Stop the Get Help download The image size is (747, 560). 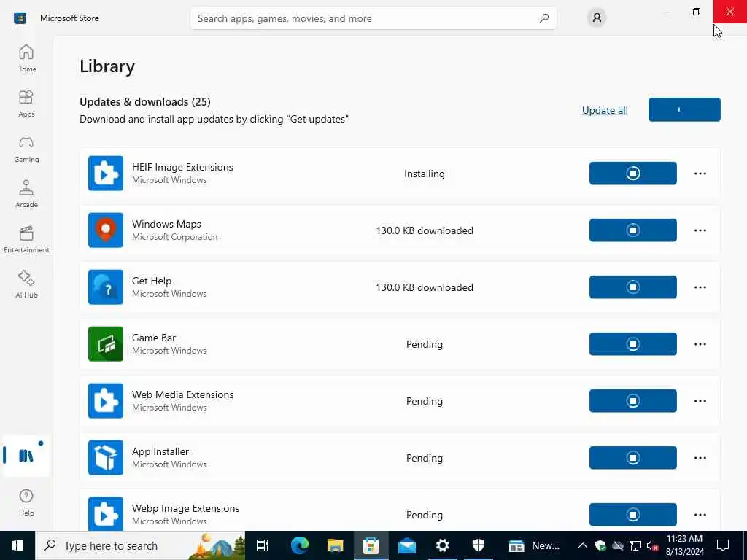(x=632, y=287)
